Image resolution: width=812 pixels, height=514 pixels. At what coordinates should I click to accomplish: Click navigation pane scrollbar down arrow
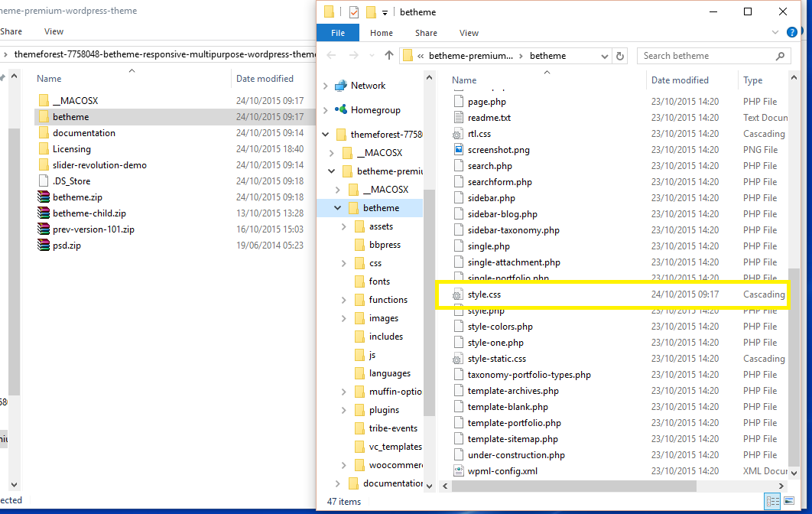[x=429, y=486]
